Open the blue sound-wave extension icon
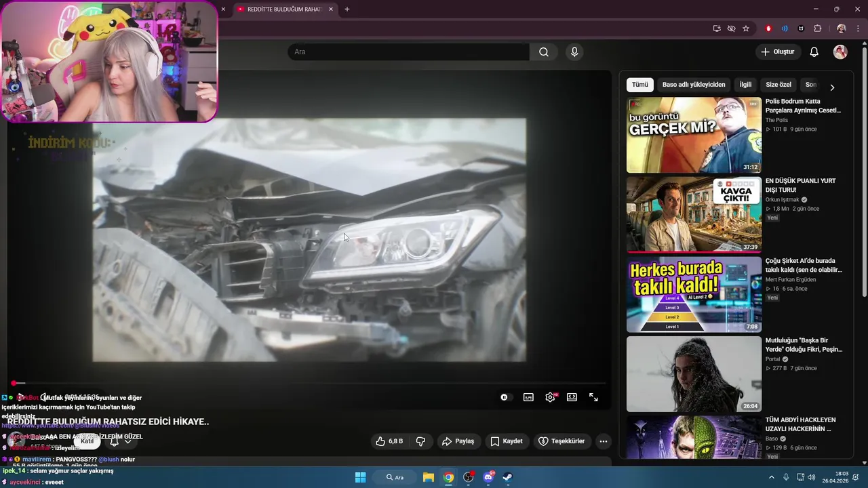This screenshot has height=488, width=868. pyautogui.click(x=785, y=28)
